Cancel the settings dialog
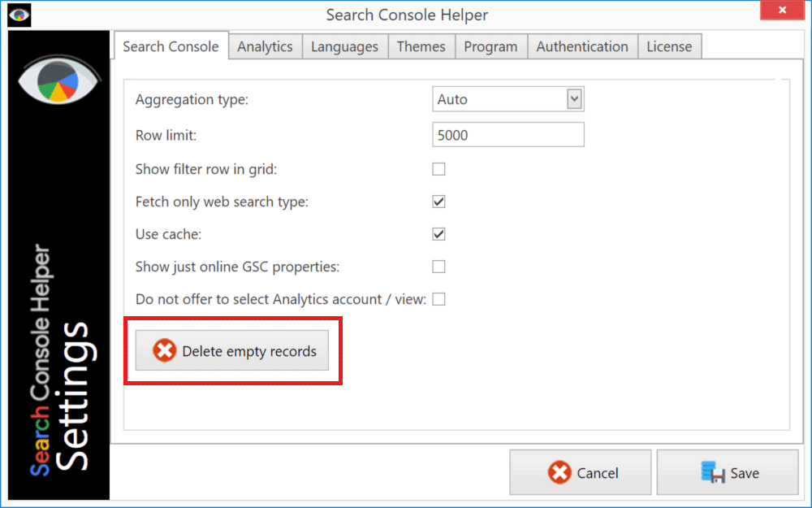This screenshot has width=812, height=508. click(581, 473)
